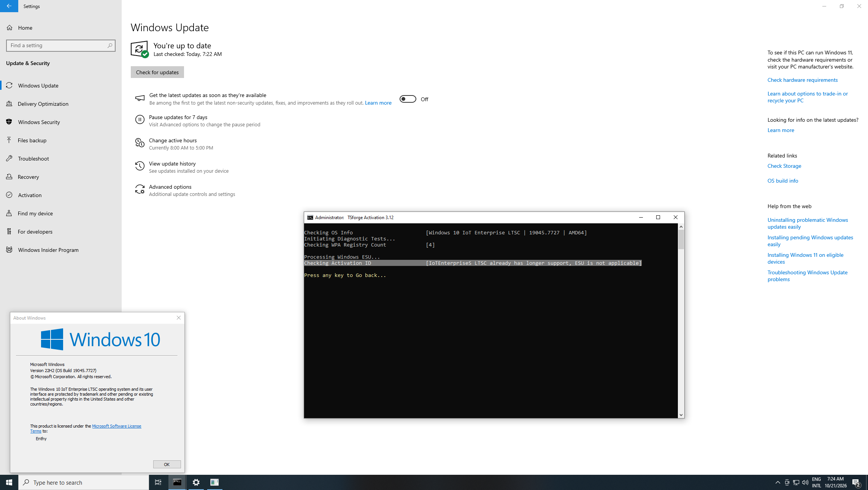Click the console scrollbar down arrow
Image resolution: width=868 pixels, height=490 pixels.
tap(681, 415)
